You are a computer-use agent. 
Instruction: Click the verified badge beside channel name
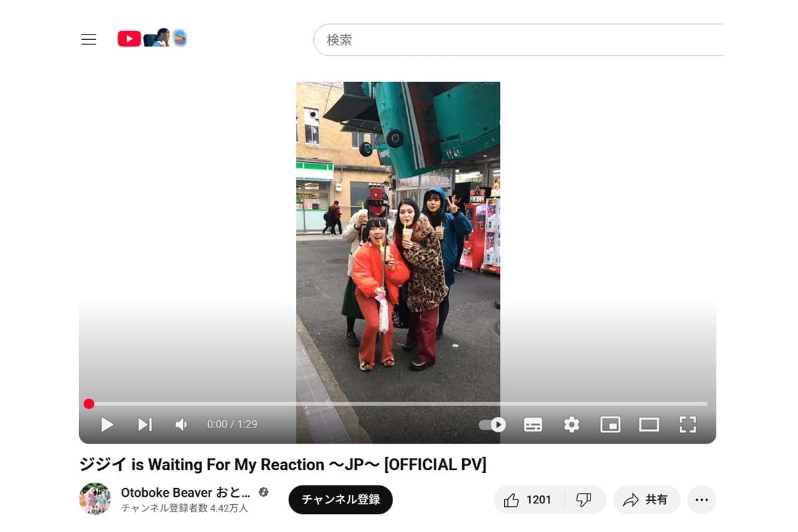263,493
